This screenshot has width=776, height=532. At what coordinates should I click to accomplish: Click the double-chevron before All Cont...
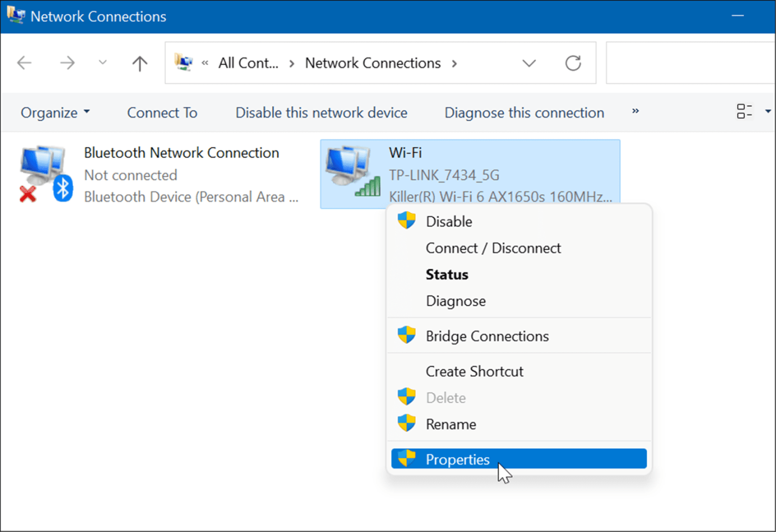(205, 63)
